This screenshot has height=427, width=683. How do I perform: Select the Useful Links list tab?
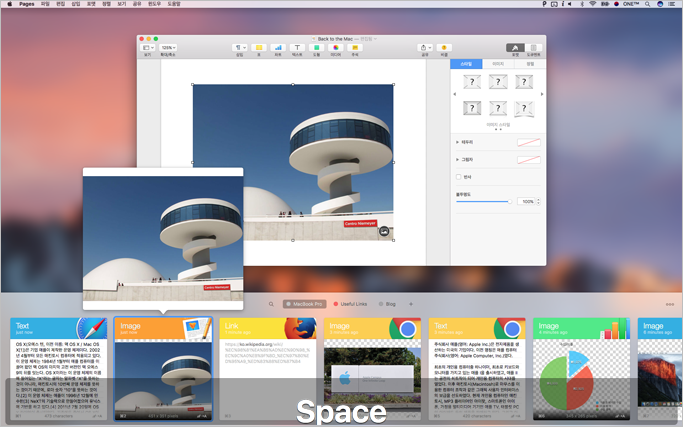(x=350, y=304)
